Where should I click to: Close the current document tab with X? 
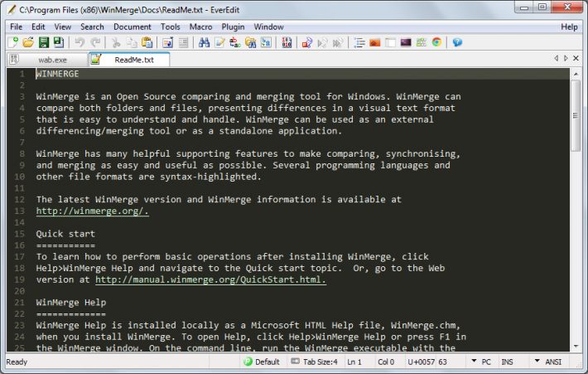point(576,58)
